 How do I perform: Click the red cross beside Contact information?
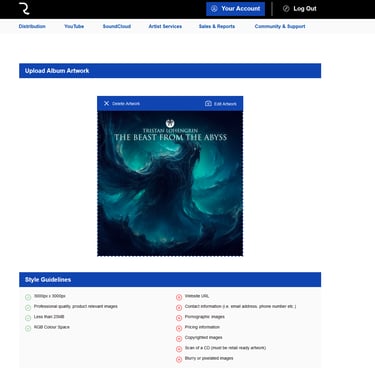(179, 307)
